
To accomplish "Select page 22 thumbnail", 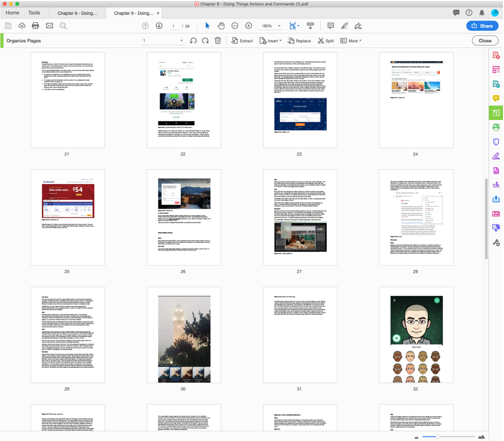I will tap(184, 100).
